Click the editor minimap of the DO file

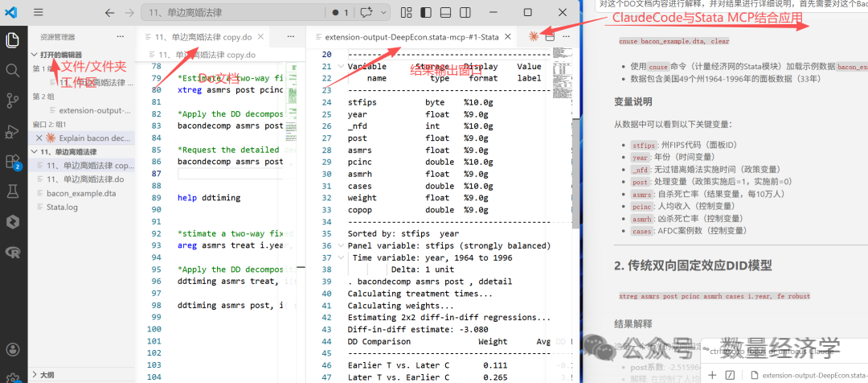click(294, 83)
